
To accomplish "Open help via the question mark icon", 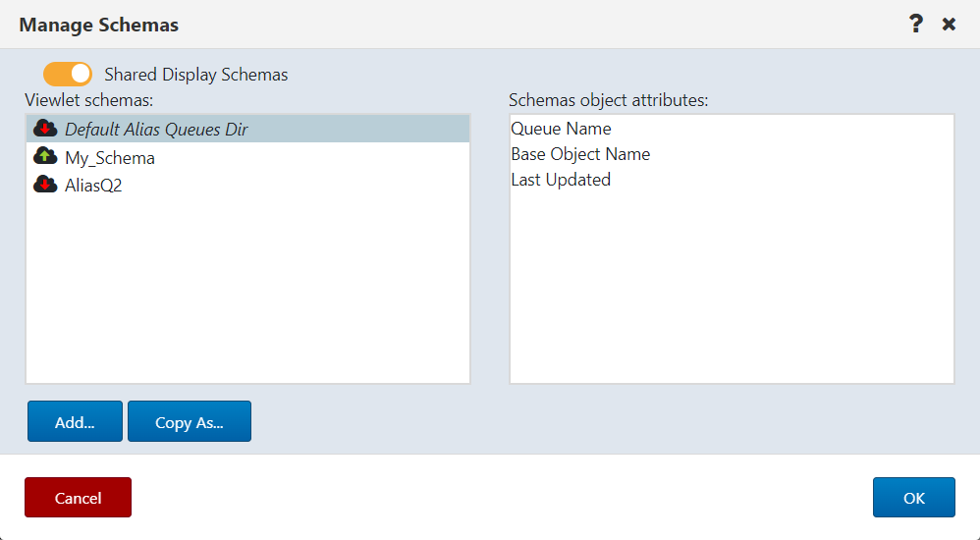I will (915, 24).
